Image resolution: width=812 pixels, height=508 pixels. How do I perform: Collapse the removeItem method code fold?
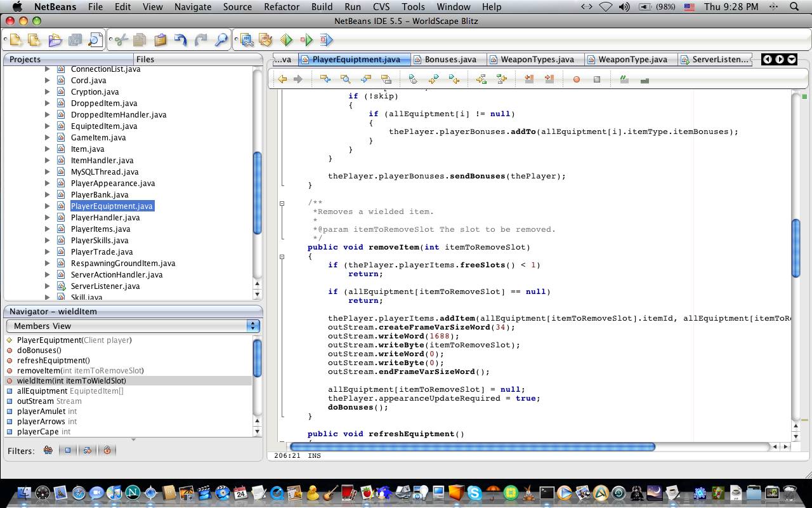point(282,257)
